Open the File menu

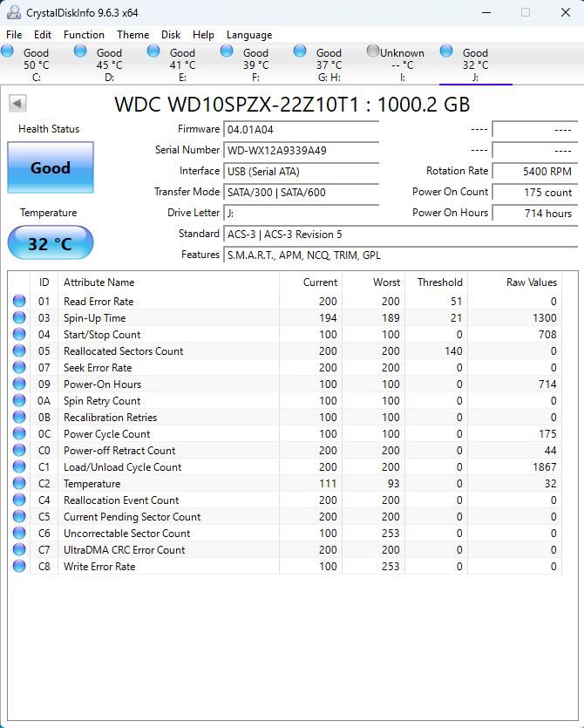(x=14, y=35)
